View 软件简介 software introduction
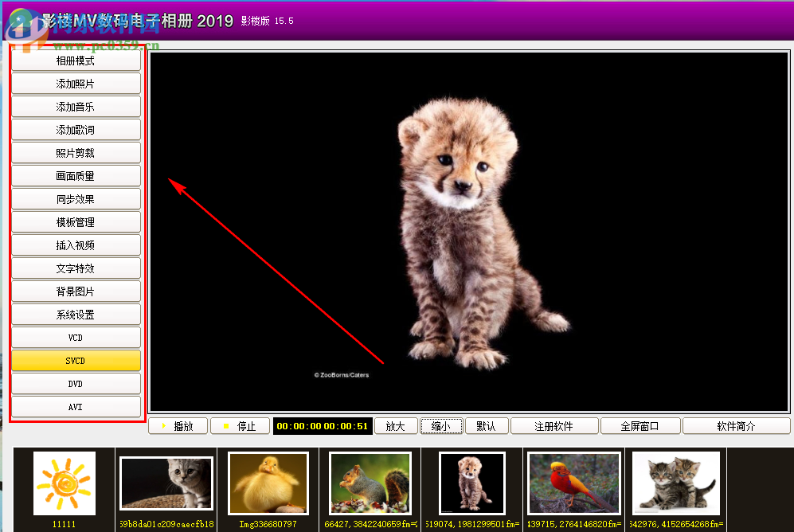The height and width of the screenshot is (532, 794). coord(736,425)
